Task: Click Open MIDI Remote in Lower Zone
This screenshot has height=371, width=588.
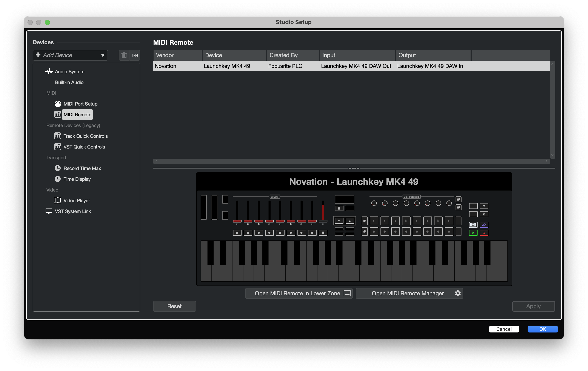Action: [299, 293]
